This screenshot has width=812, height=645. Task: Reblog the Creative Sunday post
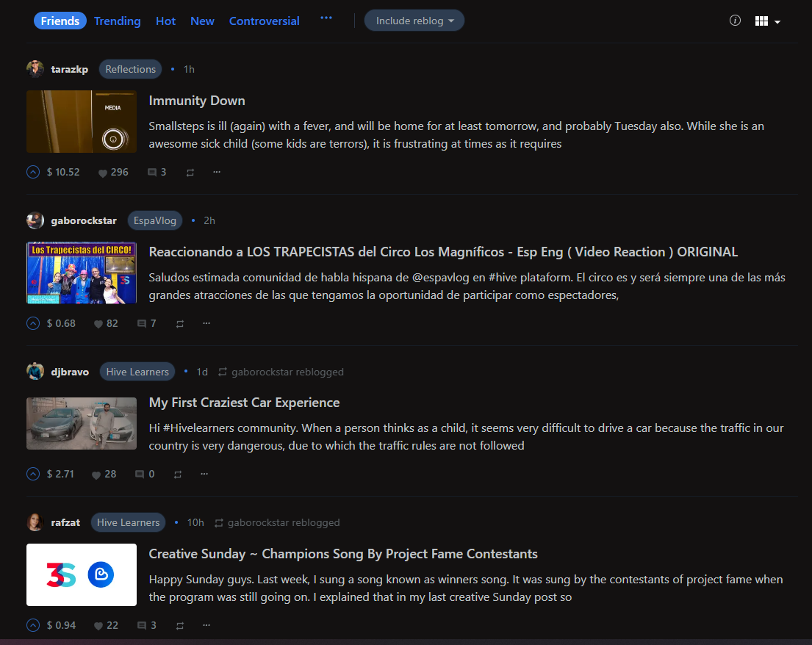pos(179,626)
